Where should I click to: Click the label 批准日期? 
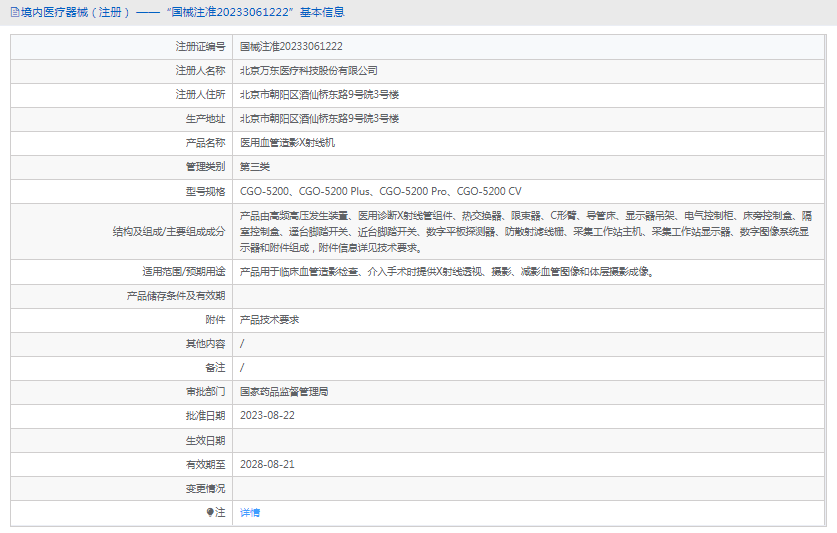click(206, 416)
